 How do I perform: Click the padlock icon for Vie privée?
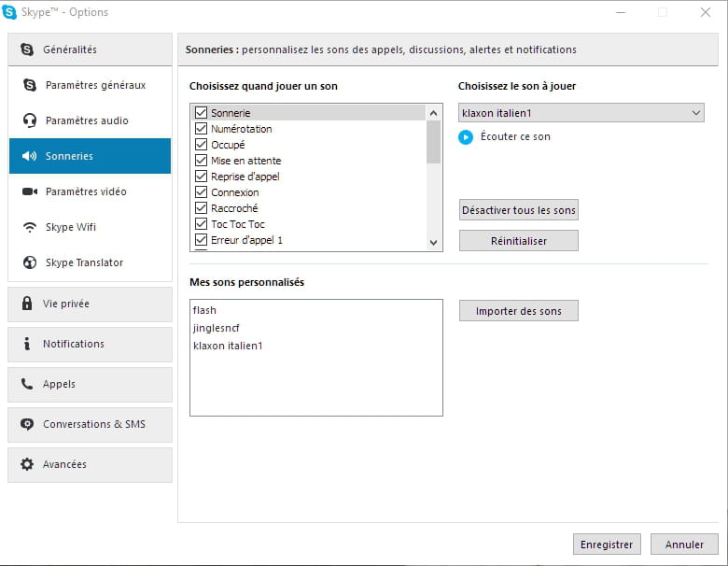27,303
